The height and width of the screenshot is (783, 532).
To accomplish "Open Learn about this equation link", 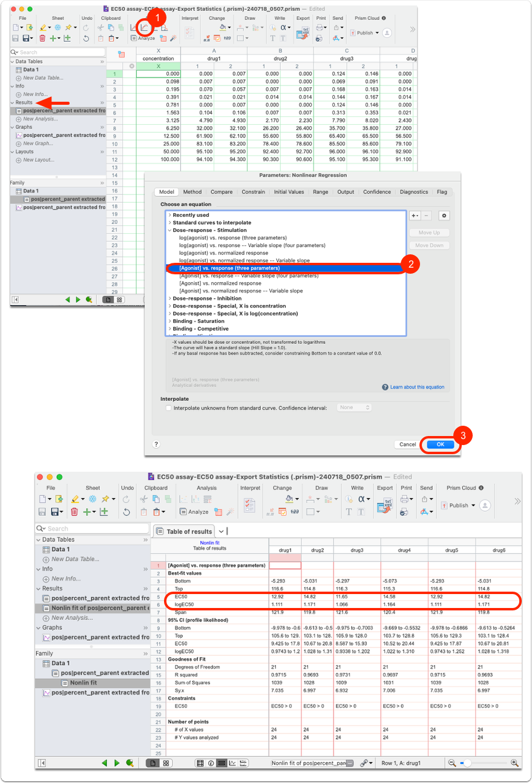I will (x=417, y=387).
